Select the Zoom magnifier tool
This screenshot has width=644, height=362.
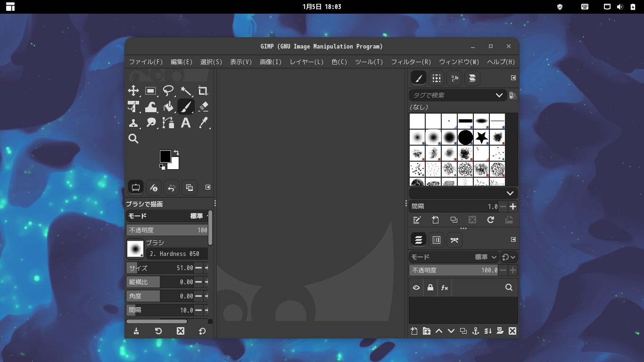point(133,139)
